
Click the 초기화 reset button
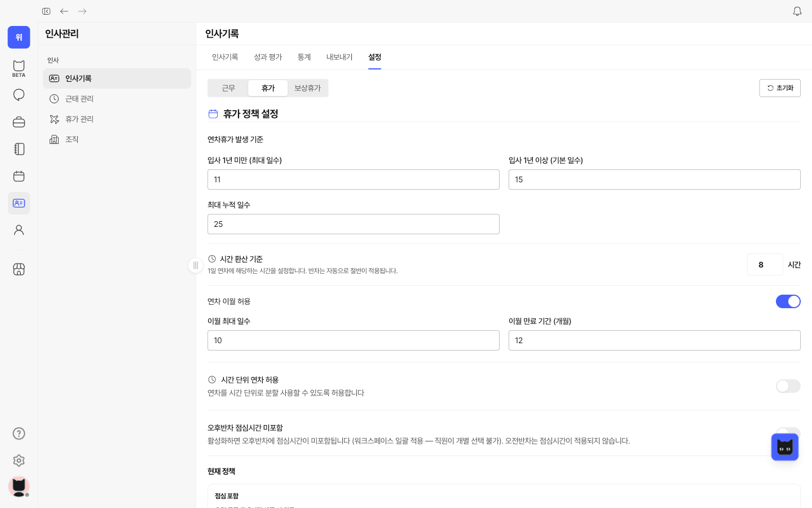point(780,88)
